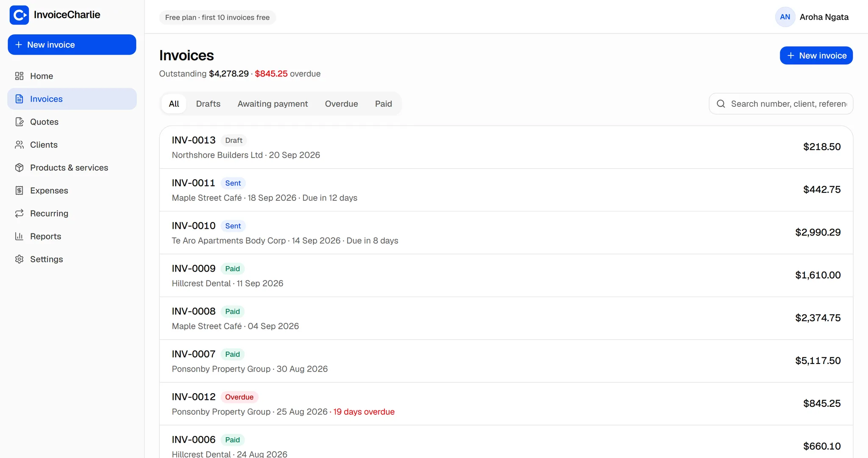Click the sidebar New invoice button
This screenshot has height=458, width=868.
(72, 44)
